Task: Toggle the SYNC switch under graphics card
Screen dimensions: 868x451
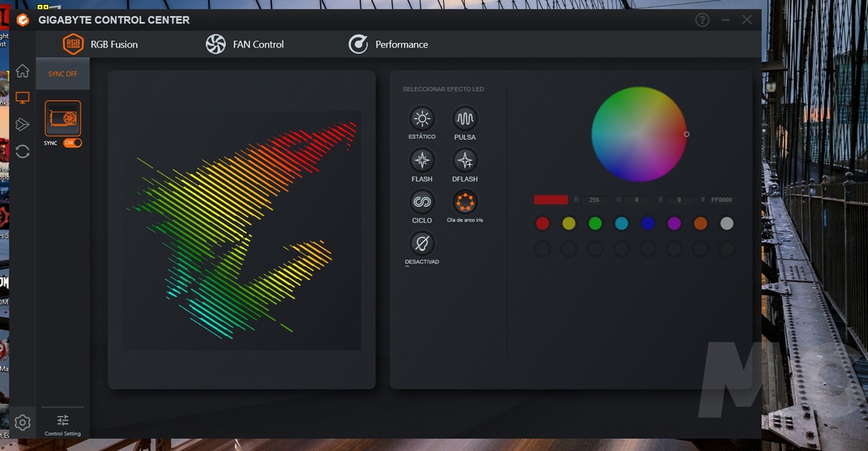Action: coord(72,143)
